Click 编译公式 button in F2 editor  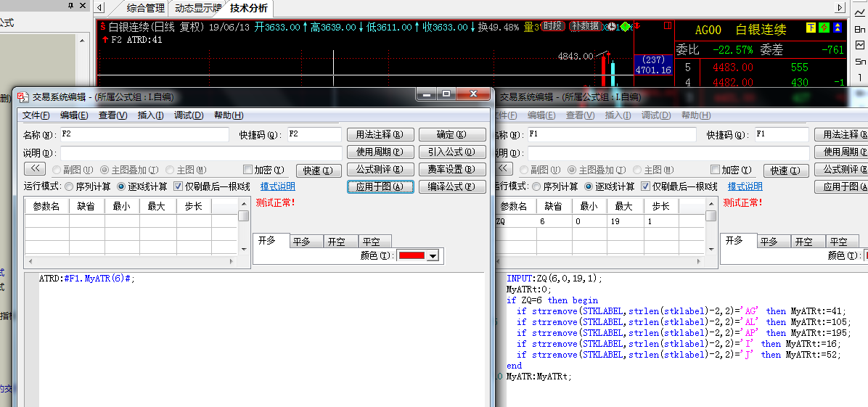(x=452, y=186)
